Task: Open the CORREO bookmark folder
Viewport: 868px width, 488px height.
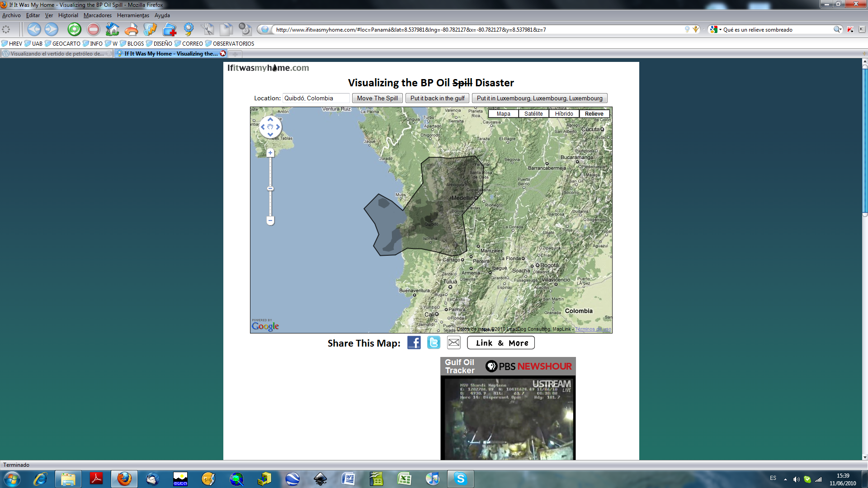Action: point(189,43)
